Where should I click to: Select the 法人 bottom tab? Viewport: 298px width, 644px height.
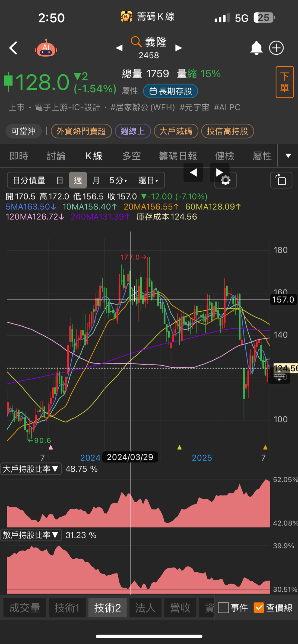[x=146, y=608]
